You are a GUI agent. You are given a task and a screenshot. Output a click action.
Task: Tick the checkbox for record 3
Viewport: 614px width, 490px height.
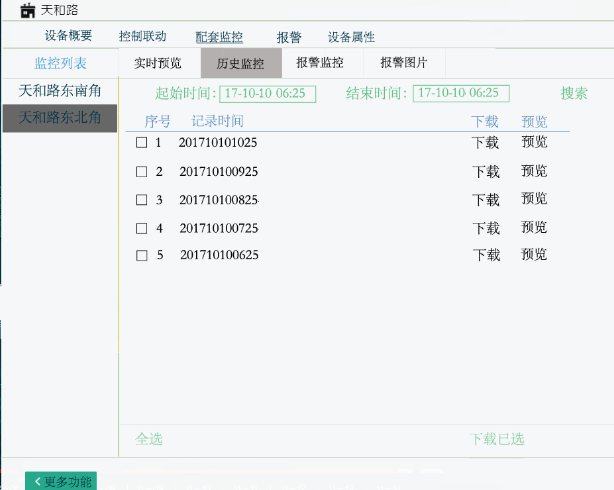[x=141, y=199]
